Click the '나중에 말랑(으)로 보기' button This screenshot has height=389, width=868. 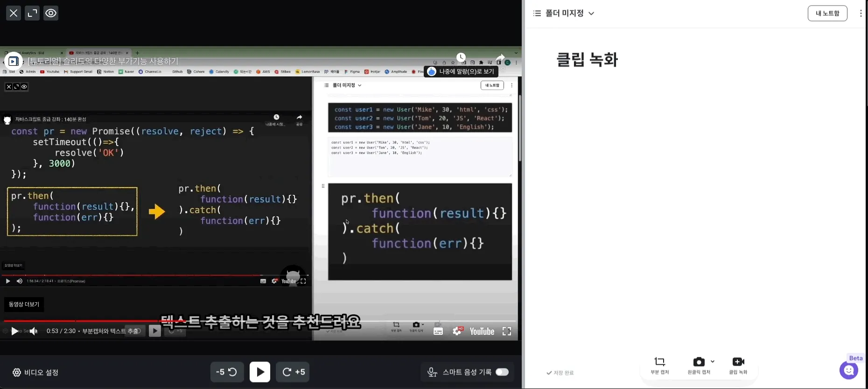(461, 71)
